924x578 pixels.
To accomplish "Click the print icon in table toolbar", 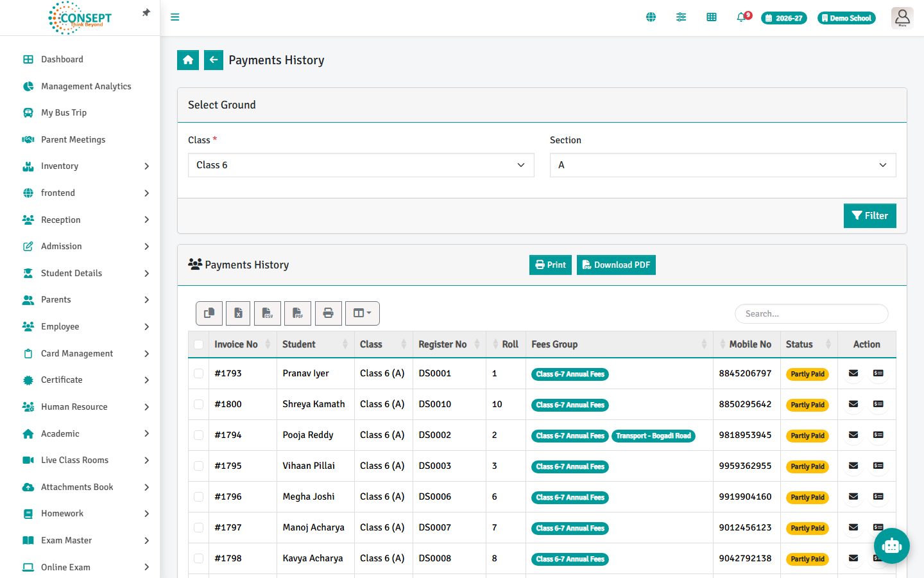I will [x=328, y=313].
